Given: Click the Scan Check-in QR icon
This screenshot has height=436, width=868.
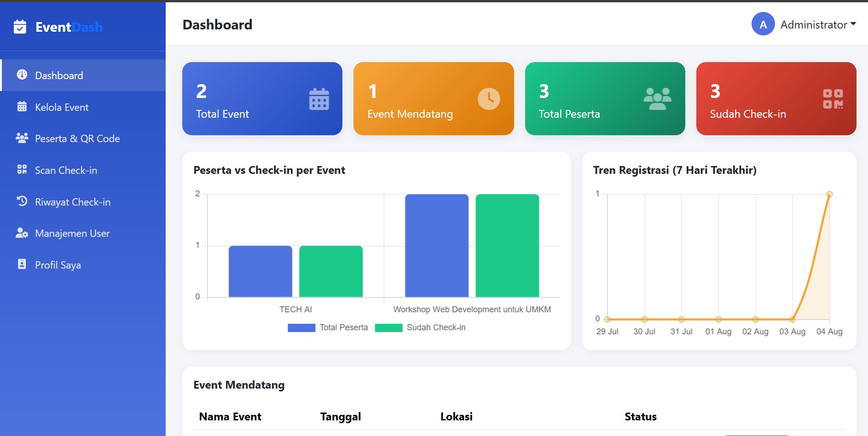Looking at the screenshot, I should tap(22, 169).
